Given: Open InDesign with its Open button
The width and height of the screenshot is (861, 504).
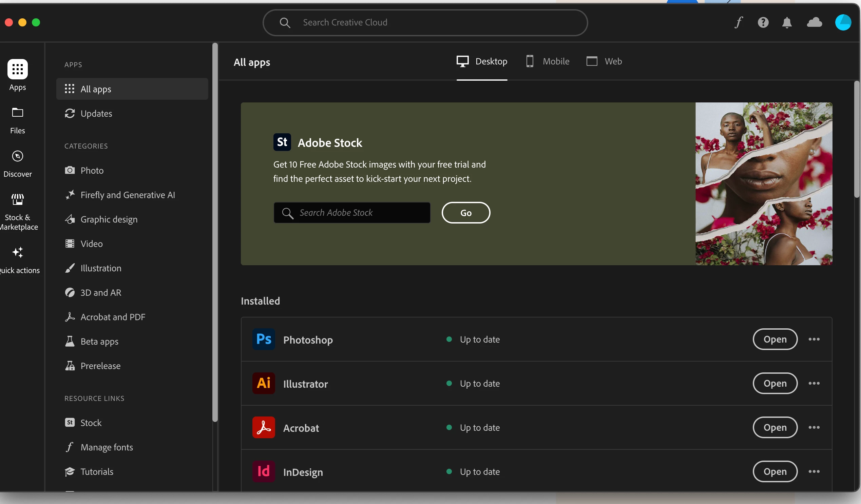Looking at the screenshot, I should click(x=775, y=471).
